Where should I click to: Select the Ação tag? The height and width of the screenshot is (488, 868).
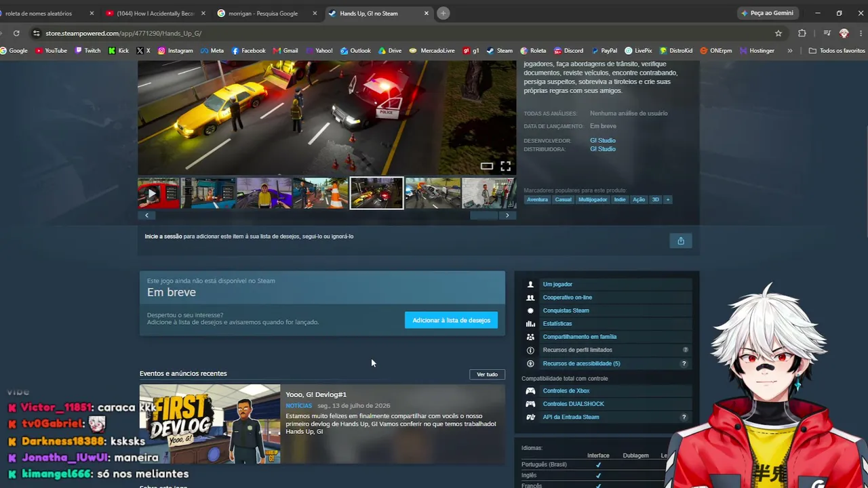pyautogui.click(x=639, y=200)
